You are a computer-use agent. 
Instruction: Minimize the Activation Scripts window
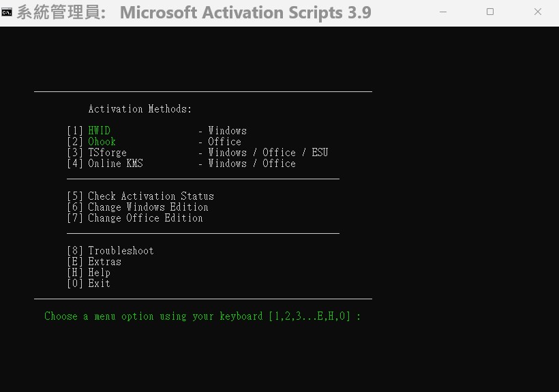pyautogui.click(x=442, y=12)
